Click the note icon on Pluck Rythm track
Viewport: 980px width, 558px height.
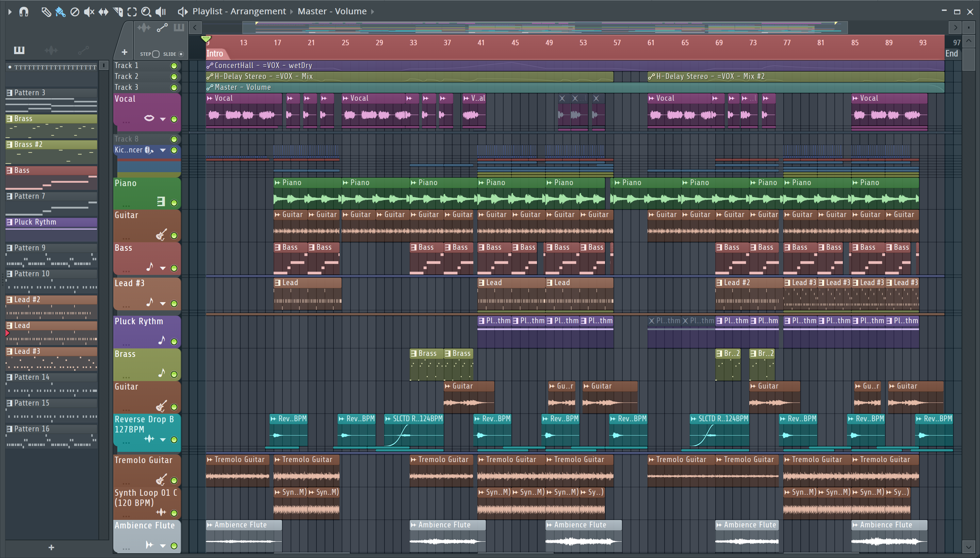point(161,340)
